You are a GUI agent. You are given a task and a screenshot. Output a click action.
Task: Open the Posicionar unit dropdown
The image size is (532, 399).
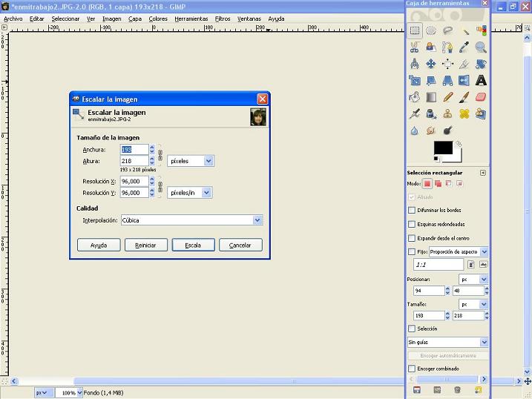pyautogui.click(x=473, y=280)
